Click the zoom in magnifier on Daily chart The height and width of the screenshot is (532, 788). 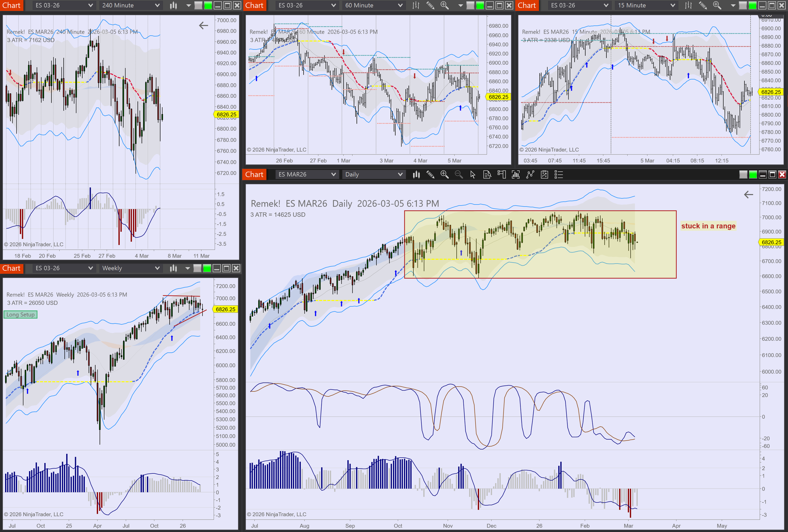coord(444,175)
